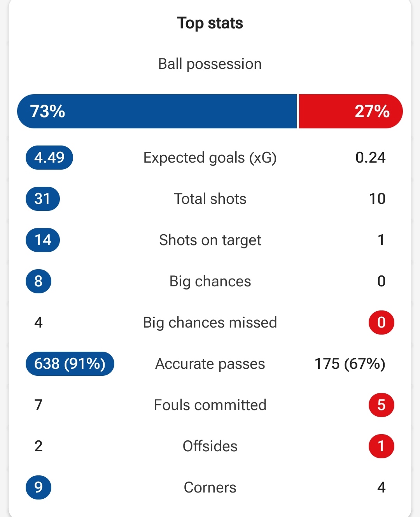Screen dimensions: 420x517
Task: Click the Fouls committed label
Action: (210, 405)
